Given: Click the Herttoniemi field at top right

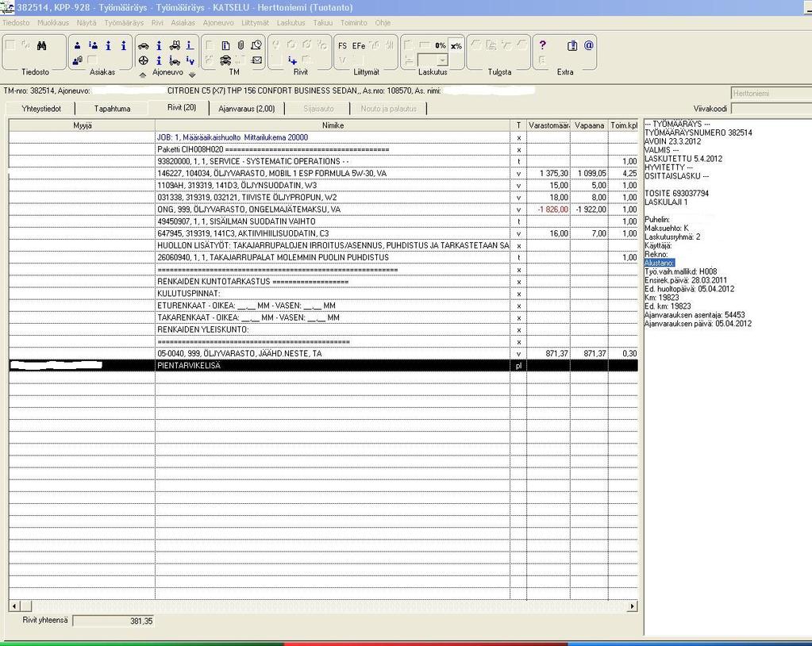Looking at the screenshot, I should pos(772,93).
